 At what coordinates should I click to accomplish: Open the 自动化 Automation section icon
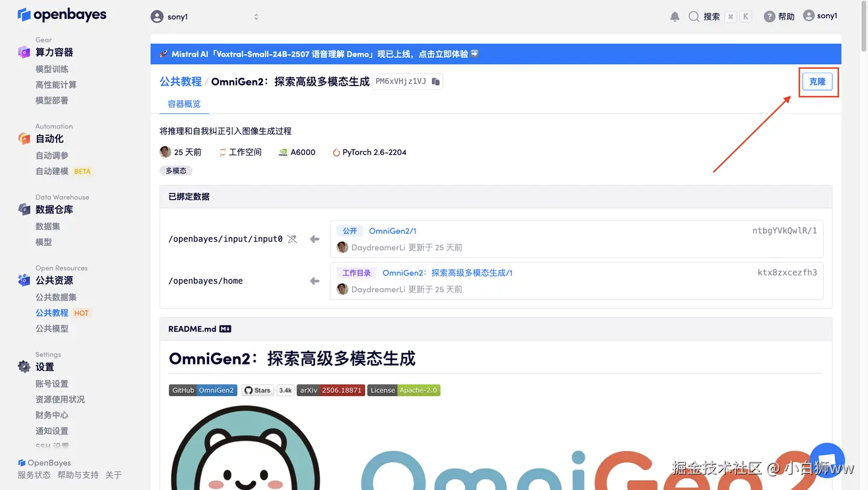click(x=24, y=139)
